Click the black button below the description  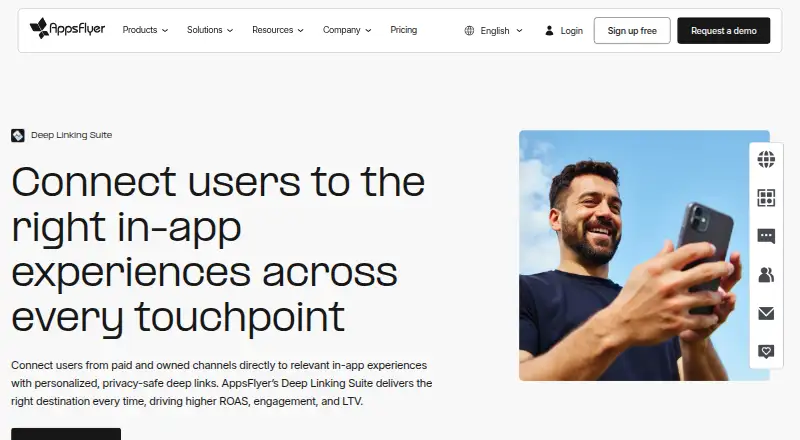coord(66,434)
